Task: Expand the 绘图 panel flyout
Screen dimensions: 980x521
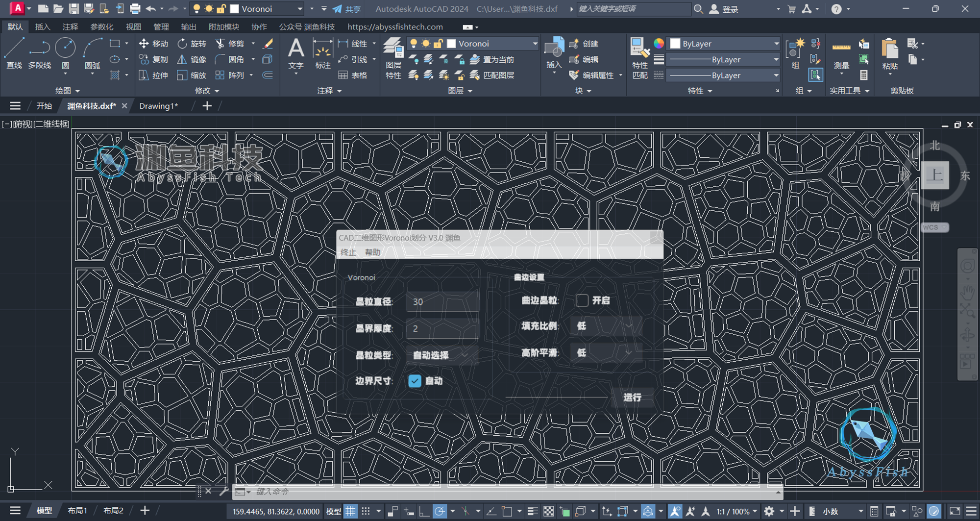Action: click(68, 91)
